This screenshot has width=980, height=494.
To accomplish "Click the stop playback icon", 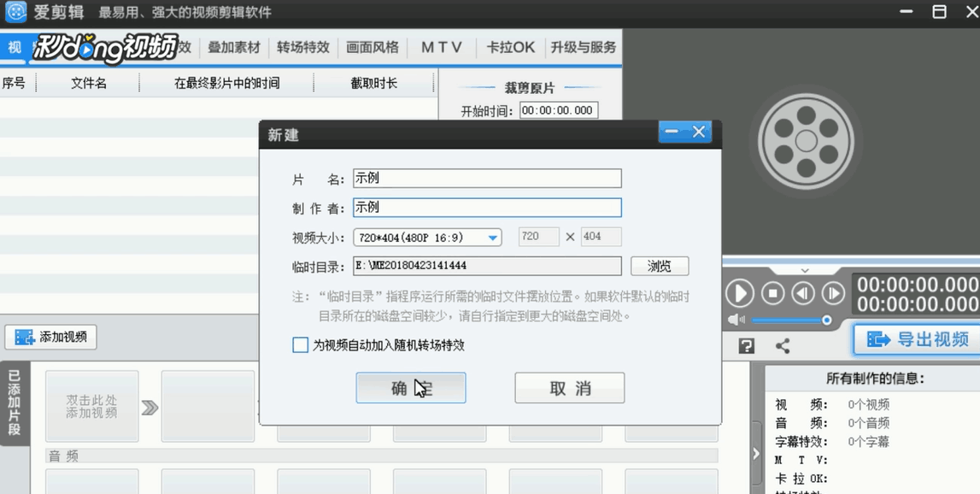I will (x=772, y=292).
